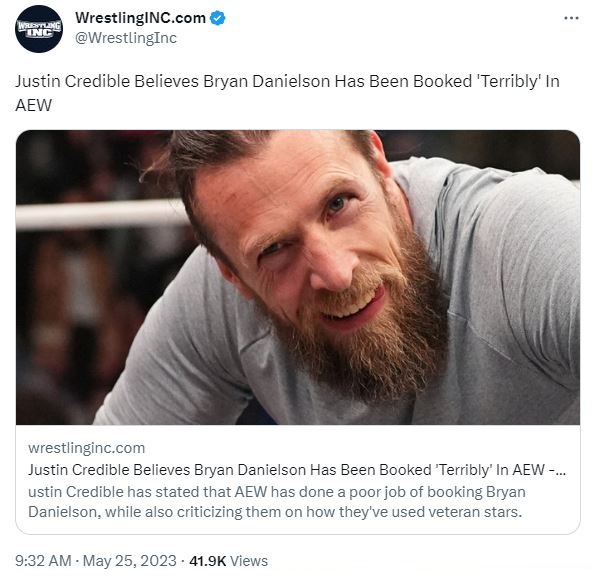600x580 pixels.
Task: Select the tweet headline about Justin Credible
Action: pyautogui.click(x=287, y=93)
